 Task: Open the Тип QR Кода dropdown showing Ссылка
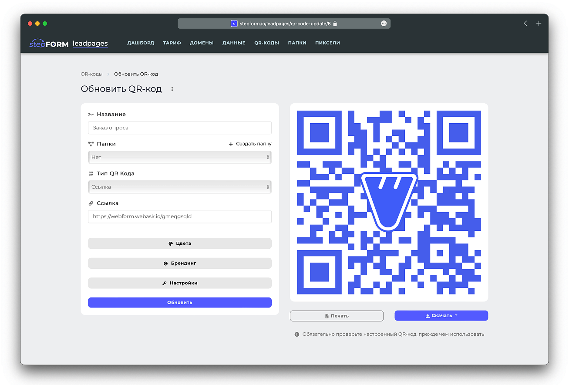point(180,187)
